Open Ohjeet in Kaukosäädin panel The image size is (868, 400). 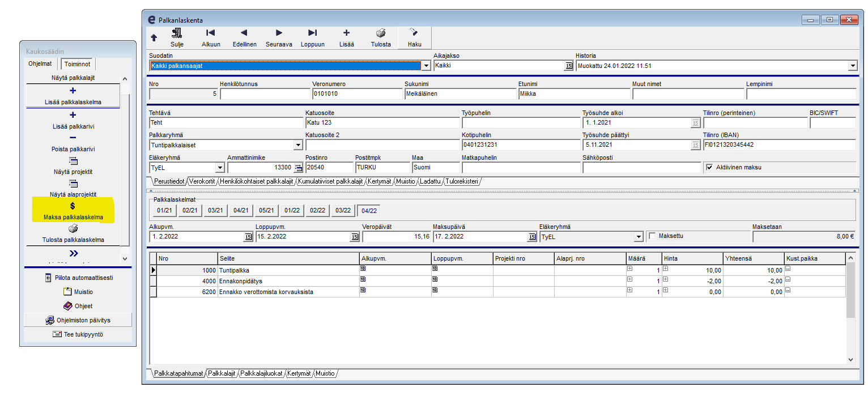click(x=78, y=306)
